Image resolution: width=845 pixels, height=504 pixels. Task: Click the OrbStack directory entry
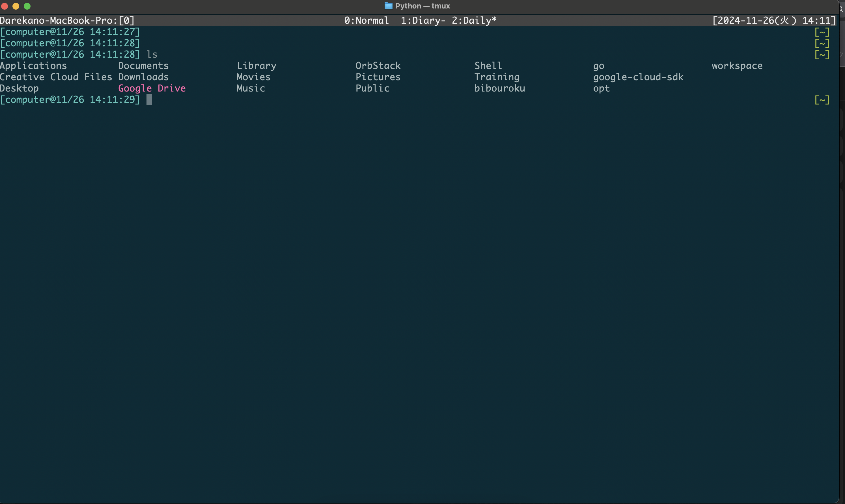click(378, 66)
